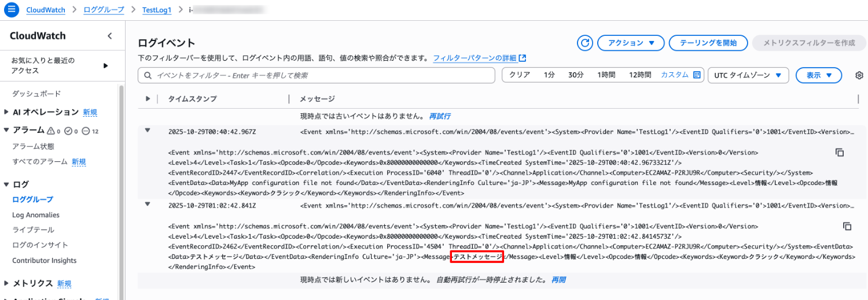Image resolution: width=868 pixels, height=300 pixels.
Task: Open external link icon beside フィルターパターンの詳細
Action: [523, 58]
